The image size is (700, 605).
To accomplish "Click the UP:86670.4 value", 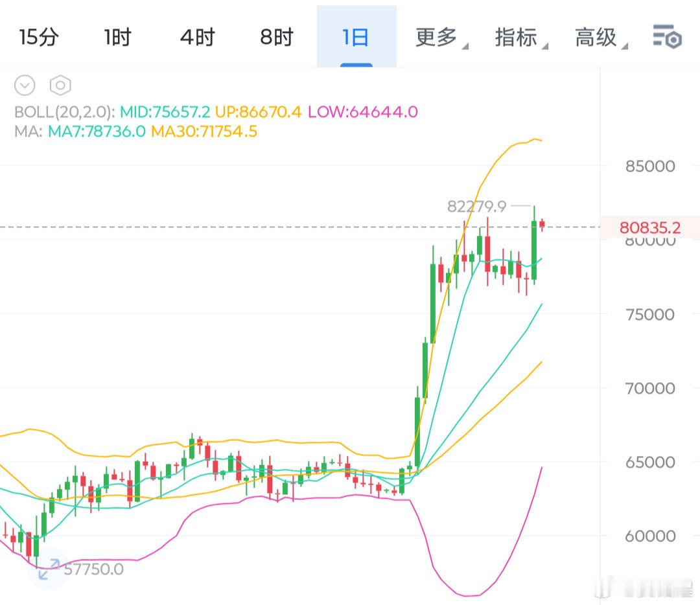I will coord(258,111).
